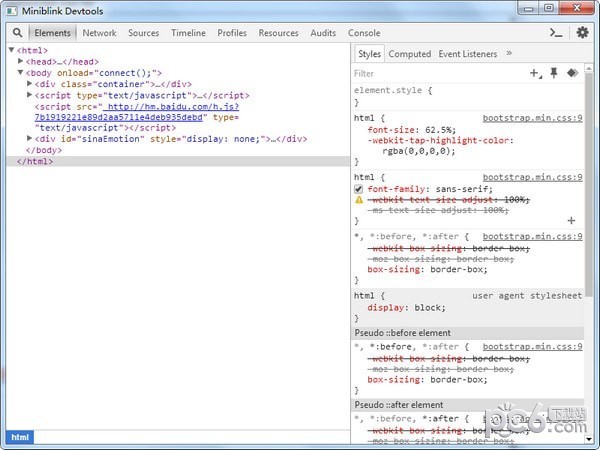Click the html breadcrumb at bottom
Screen dimensions: 600x450
pyautogui.click(x=19, y=437)
